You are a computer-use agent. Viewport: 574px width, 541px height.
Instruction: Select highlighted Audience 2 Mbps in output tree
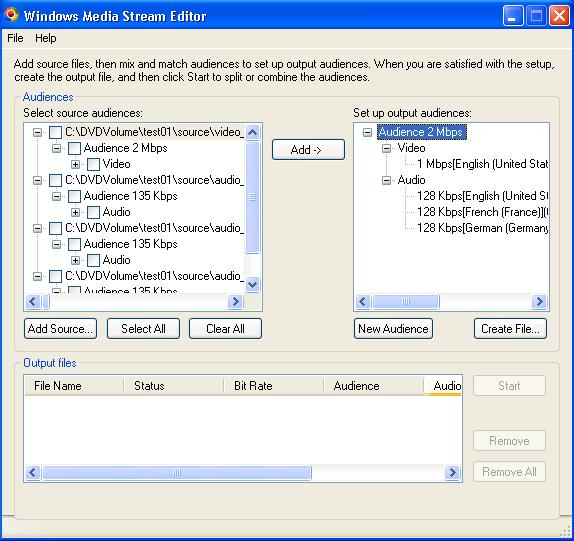pyautogui.click(x=421, y=132)
